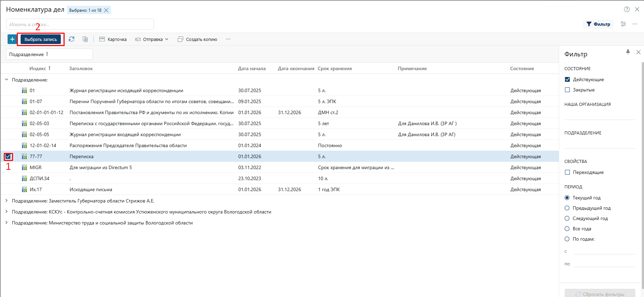The image size is (644, 297).
Task: Expand group 'Заместитель Губернатора области Стрижов А.Е.'
Action: 7,201
